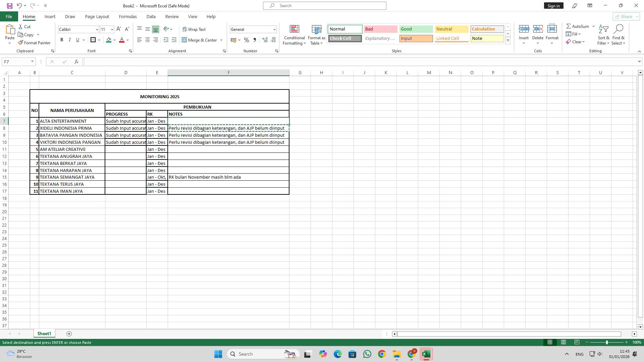The width and height of the screenshot is (644, 362).
Task: Toggle italic formatting on selected cell
Action: point(70,40)
